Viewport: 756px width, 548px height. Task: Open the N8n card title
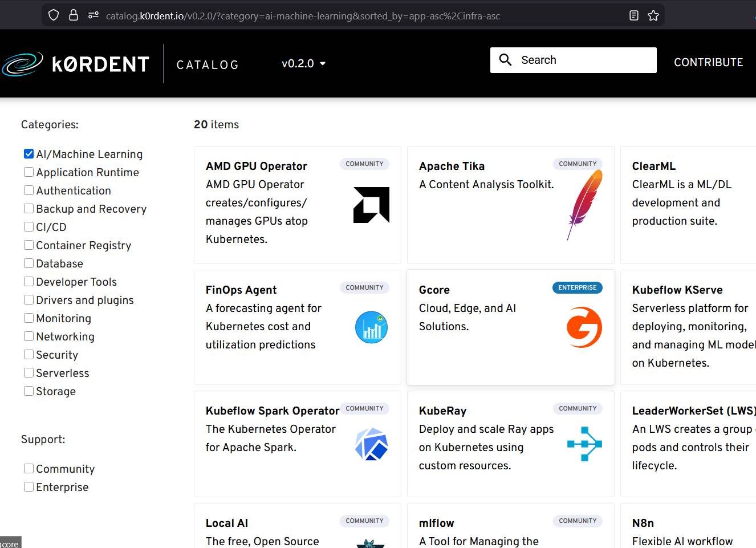point(643,523)
